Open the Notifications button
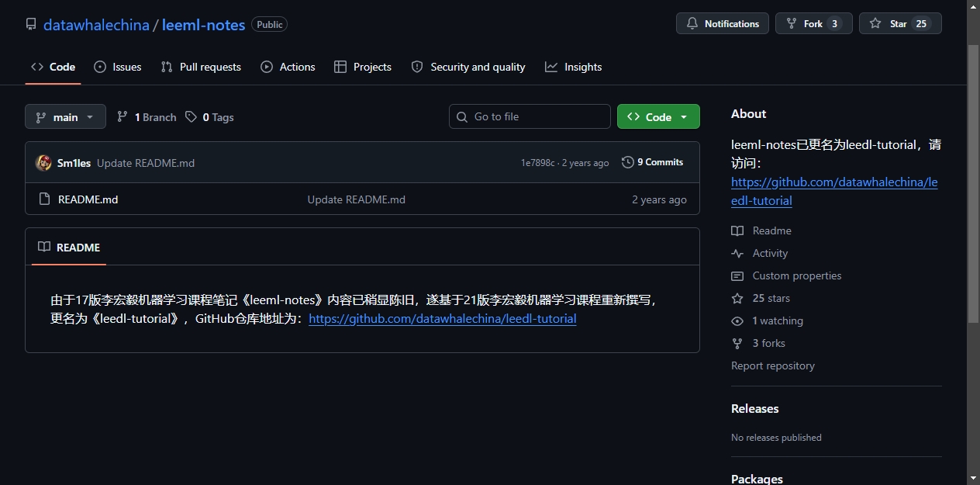Viewport: 980px width, 485px height. pyautogui.click(x=723, y=23)
